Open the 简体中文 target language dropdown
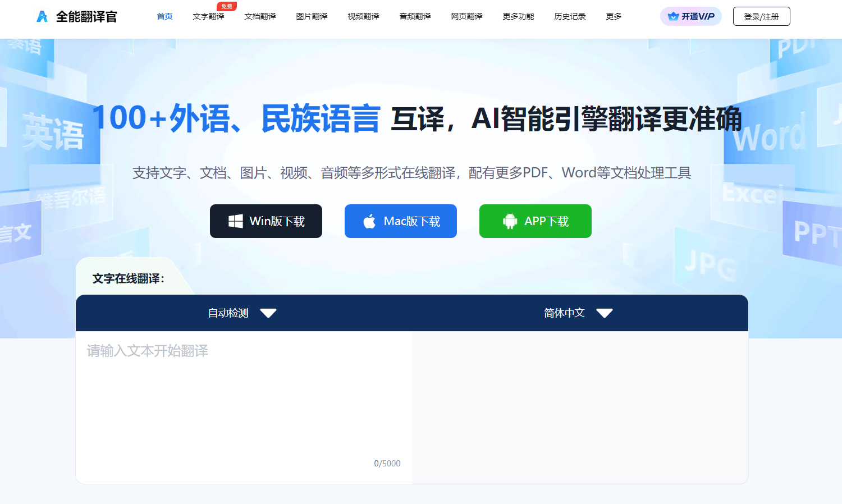This screenshot has width=842, height=504. pos(577,313)
